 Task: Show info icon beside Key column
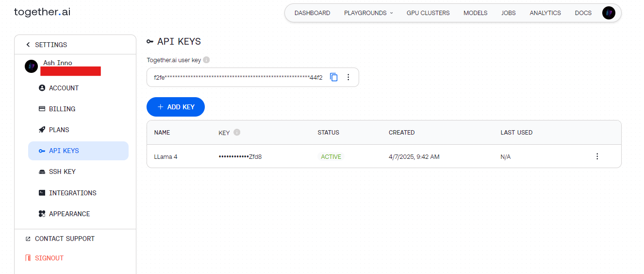coord(237,132)
